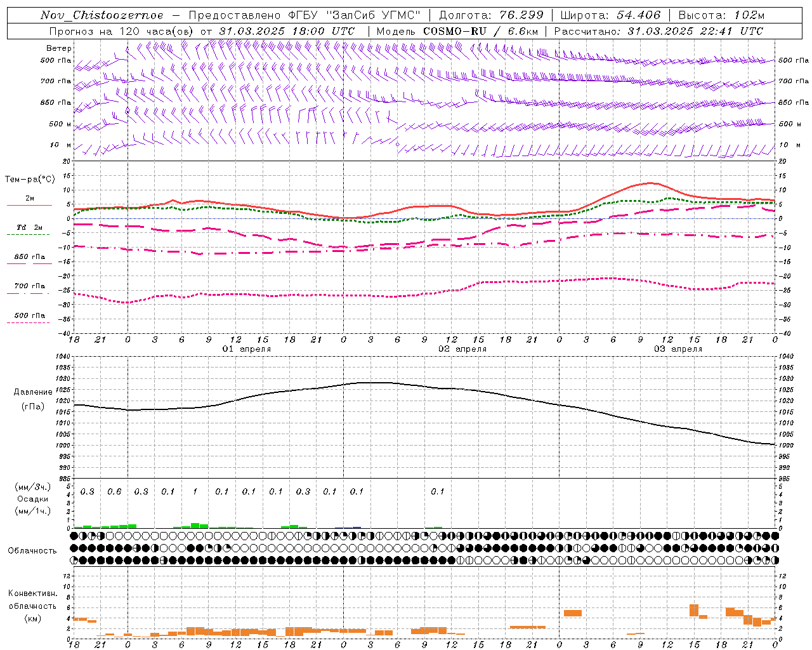Click the 'Тем-ра(°C)' temperature label
The height and width of the screenshot is (650, 812).
[x=30, y=180]
